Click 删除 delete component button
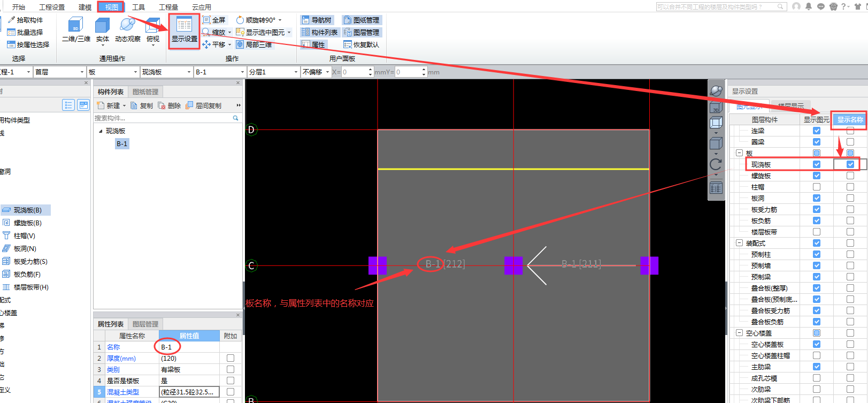The height and width of the screenshot is (403, 868). [x=170, y=105]
